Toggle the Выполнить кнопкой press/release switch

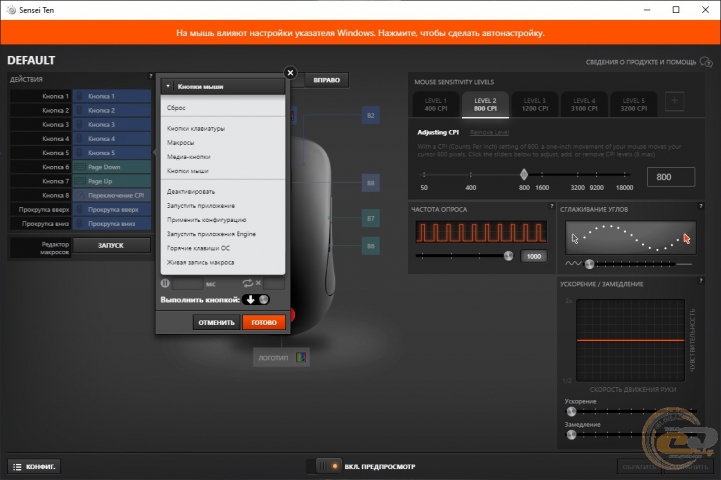coord(256,300)
